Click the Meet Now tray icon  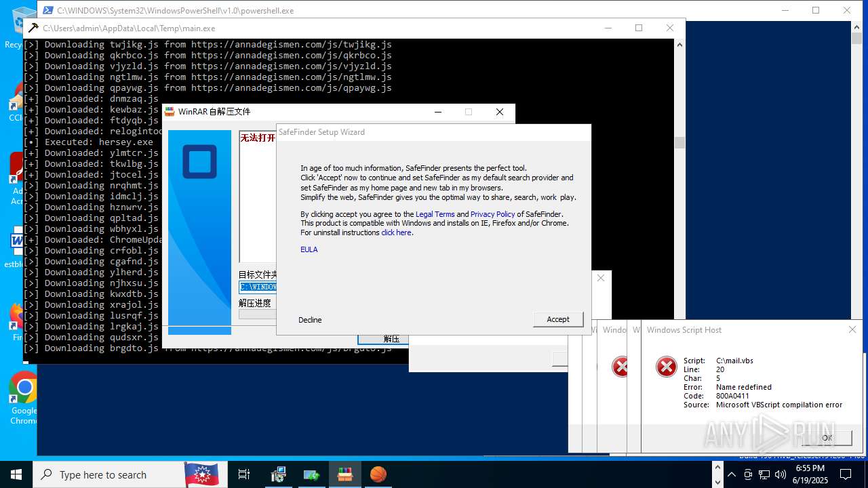coord(748,474)
